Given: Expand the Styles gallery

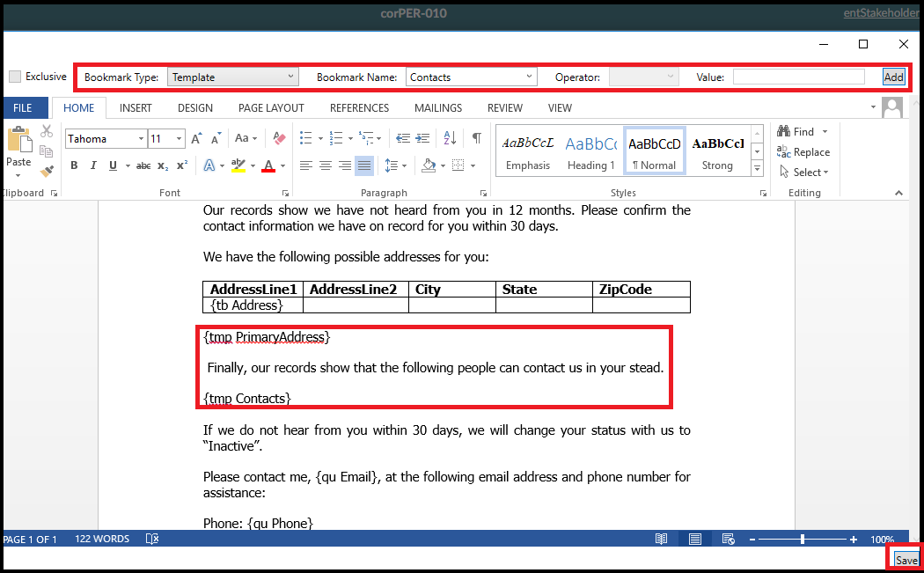Looking at the screenshot, I should point(757,169).
